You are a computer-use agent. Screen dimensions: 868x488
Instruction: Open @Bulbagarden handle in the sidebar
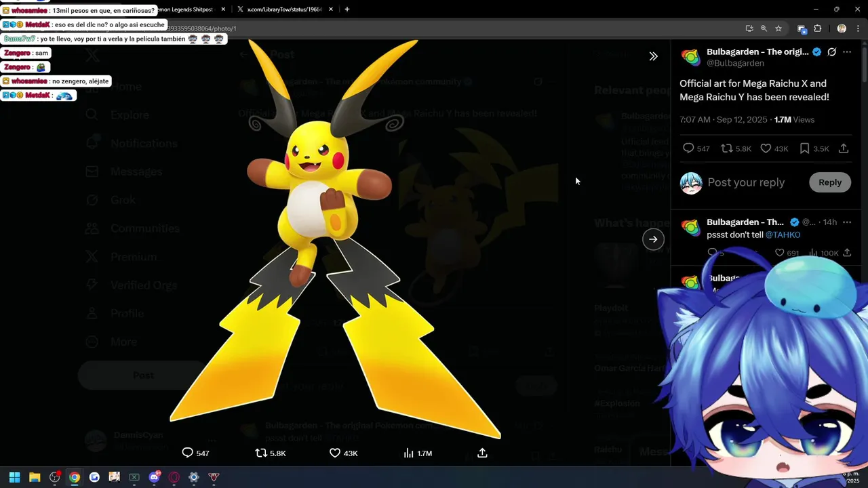[x=735, y=63]
